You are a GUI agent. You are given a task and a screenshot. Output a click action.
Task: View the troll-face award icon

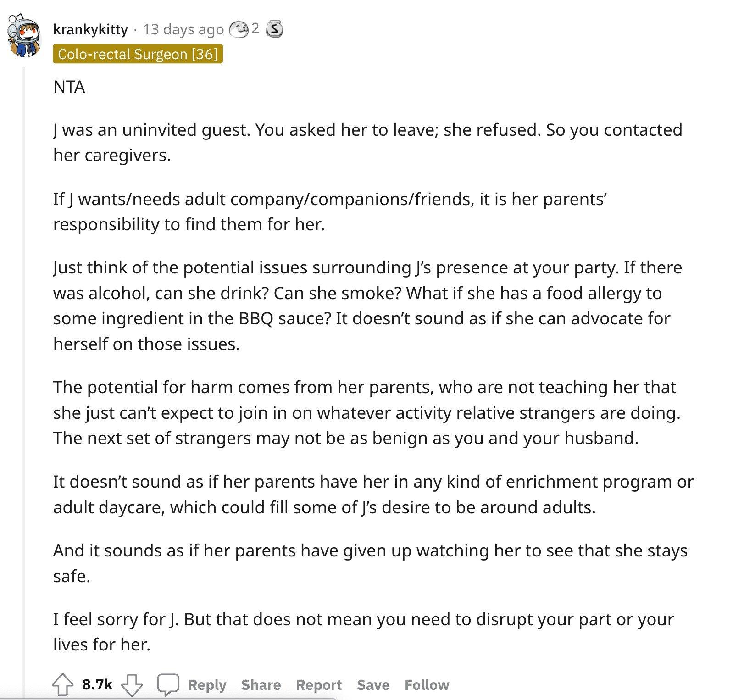[x=239, y=29]
